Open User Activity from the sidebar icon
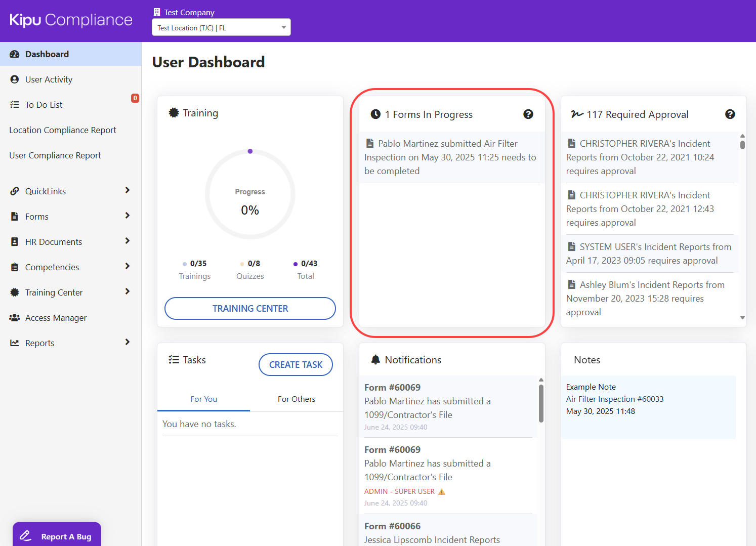This screenshot has height=546, width=756. [14, 79]
